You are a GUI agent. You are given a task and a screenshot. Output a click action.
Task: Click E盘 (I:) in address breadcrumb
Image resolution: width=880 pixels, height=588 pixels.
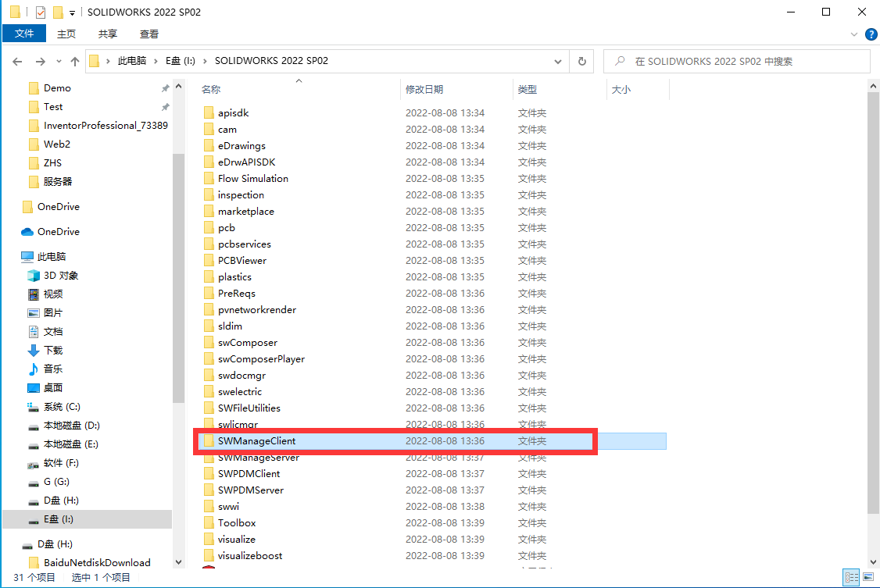coord(181,61)
